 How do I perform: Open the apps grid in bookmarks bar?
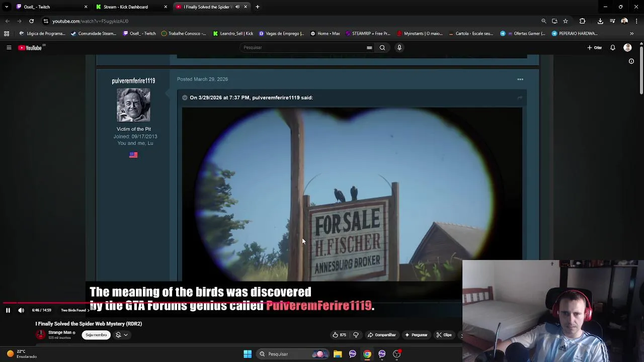pos(7,34)
